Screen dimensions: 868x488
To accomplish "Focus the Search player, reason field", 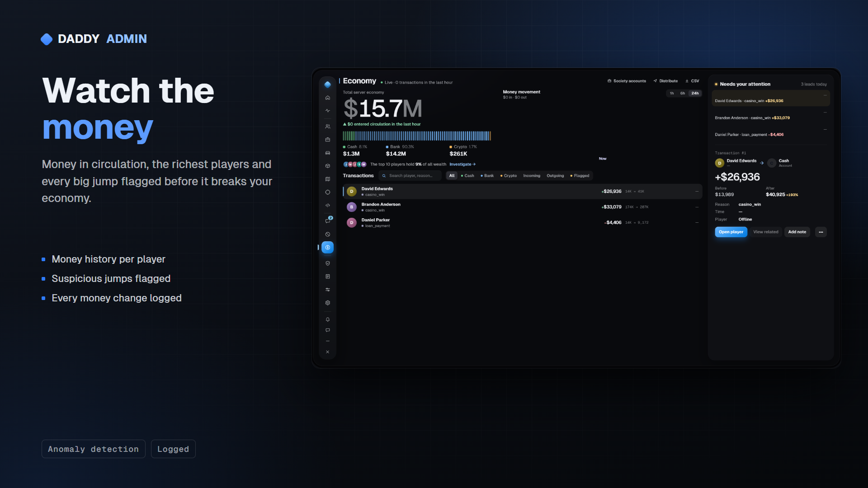I will coord(410,176).
